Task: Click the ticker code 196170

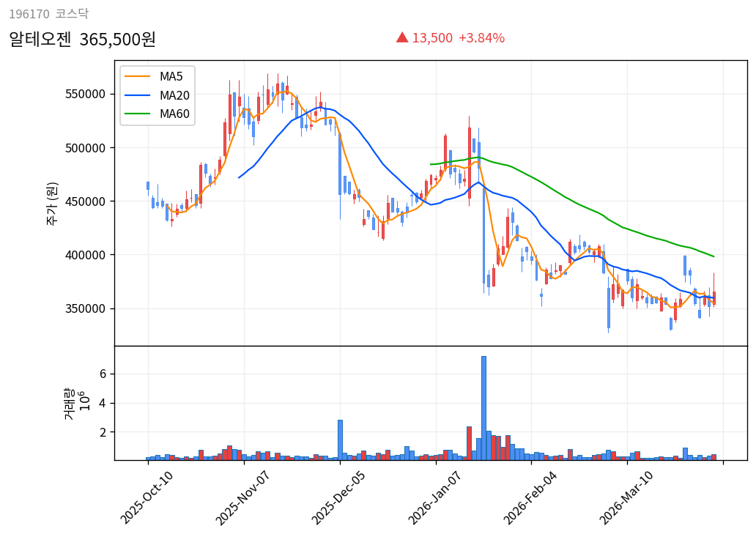Action: click(x=29, y=14)
